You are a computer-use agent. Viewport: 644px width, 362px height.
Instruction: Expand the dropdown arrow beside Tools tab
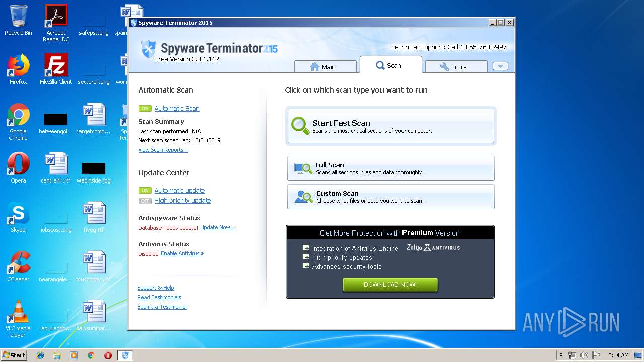[500, 66]
